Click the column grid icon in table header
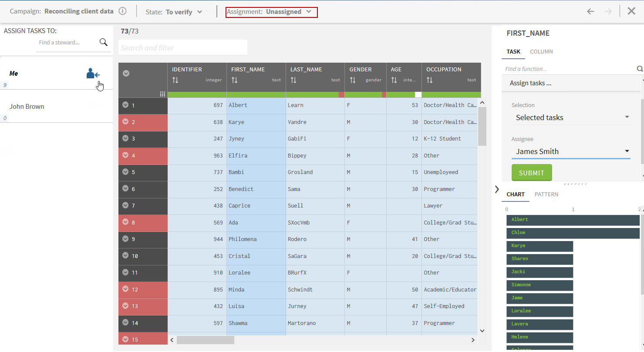Screen dimensions: 644x352 [x=162, y=94]
